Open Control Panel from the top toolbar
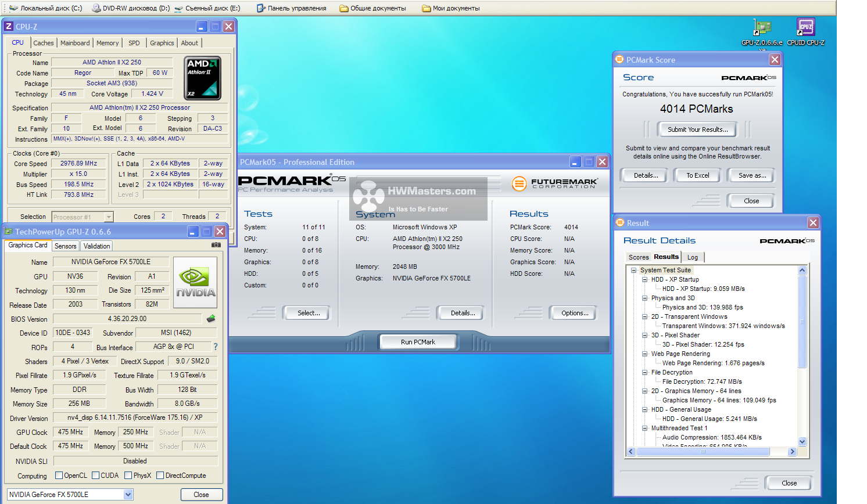Image resolution: width=867 pixels, height=504 pixels. [292, 8]
